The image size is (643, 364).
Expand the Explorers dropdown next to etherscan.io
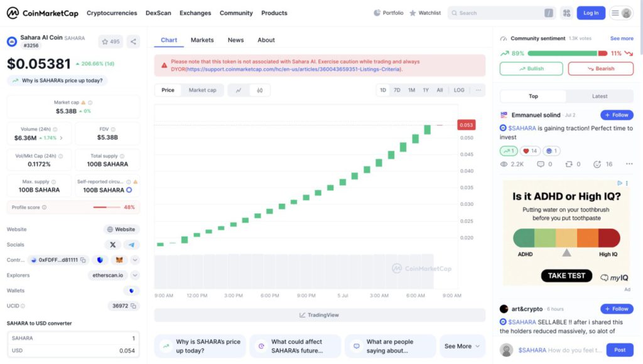[134, 276]
